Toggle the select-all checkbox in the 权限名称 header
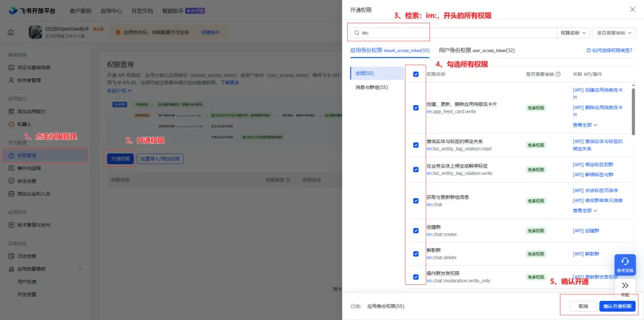This screenshot has width=644, height=320. coord(416,75)
